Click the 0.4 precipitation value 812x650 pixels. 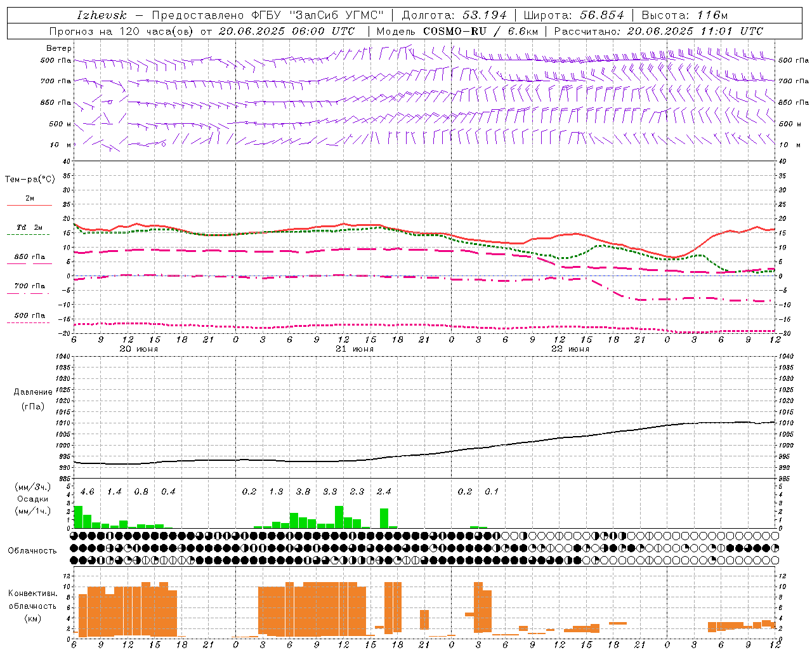point(168,491)
